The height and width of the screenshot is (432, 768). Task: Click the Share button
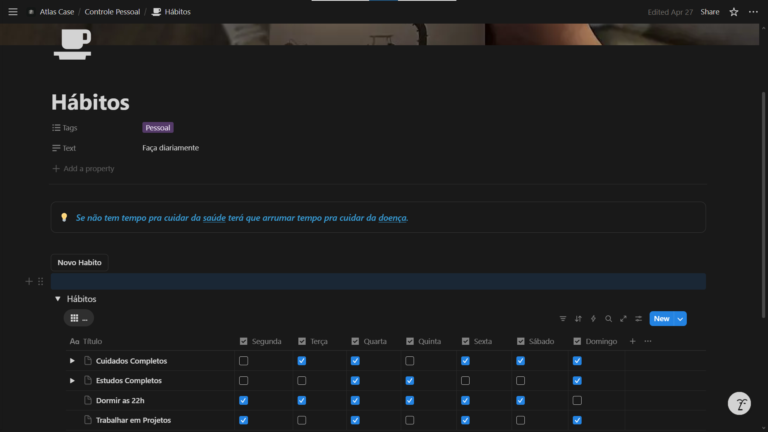pyautogui.click(x=709, y=12)
